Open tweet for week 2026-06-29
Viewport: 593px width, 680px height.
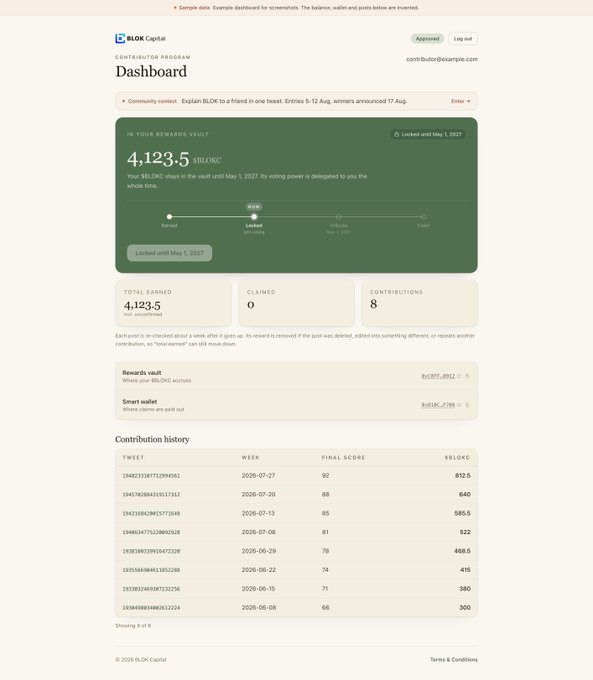point(151,551)
